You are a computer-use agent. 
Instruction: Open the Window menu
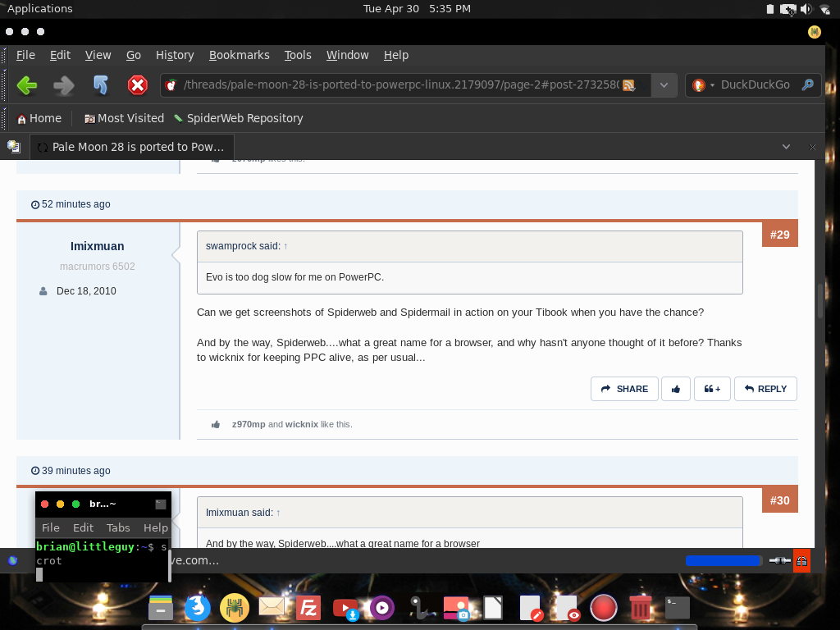point(347,55)
